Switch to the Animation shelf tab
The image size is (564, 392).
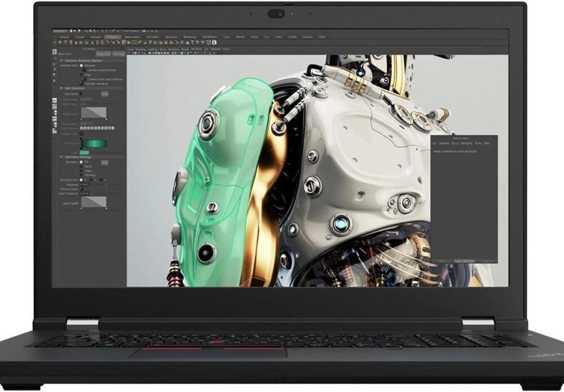click(x=152, y=37)
